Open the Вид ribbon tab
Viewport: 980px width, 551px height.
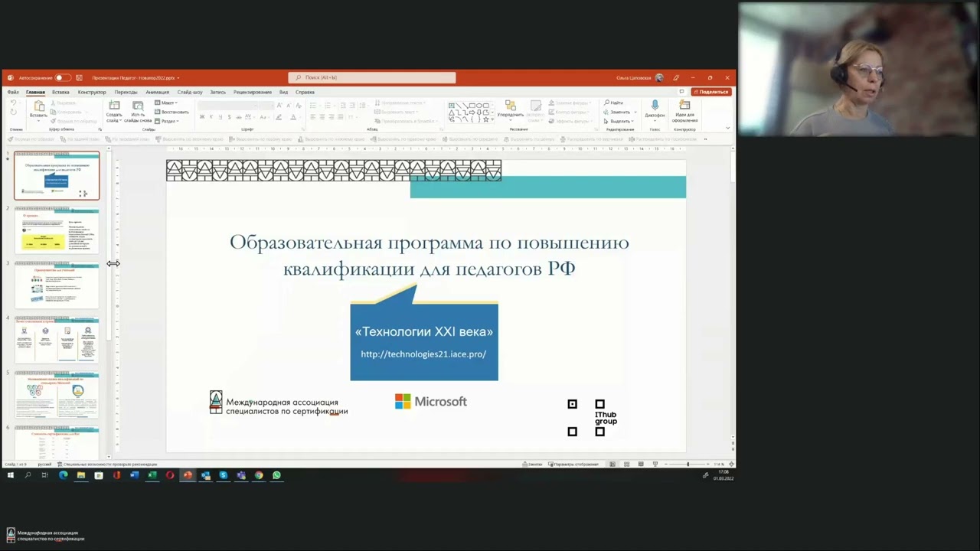tap(283, 92)
